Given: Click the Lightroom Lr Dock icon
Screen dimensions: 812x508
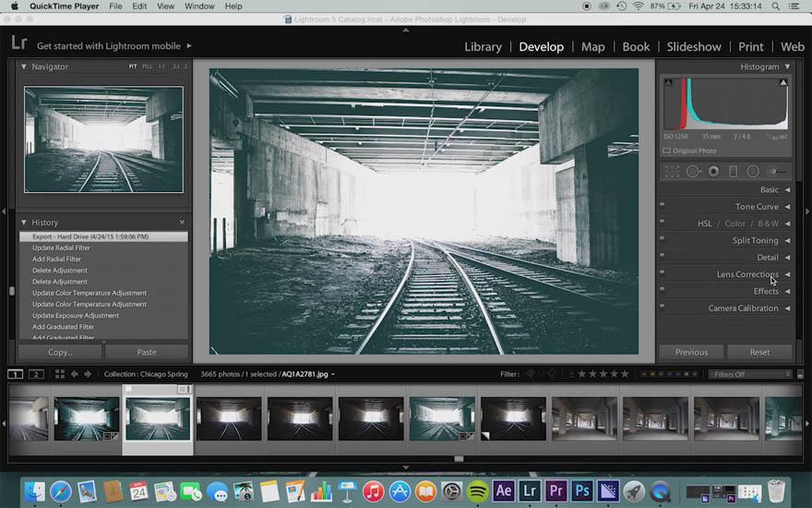Looking at the screenshot, I should point(530,490).
